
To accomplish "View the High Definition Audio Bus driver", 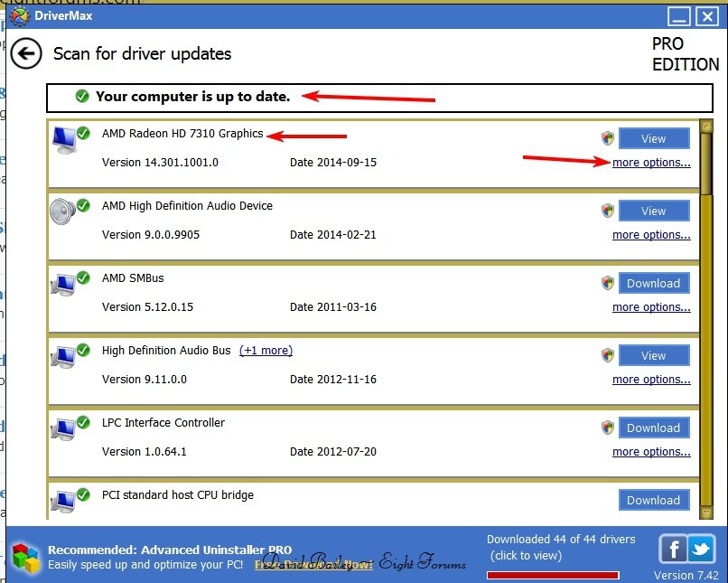I will [654, 355].
